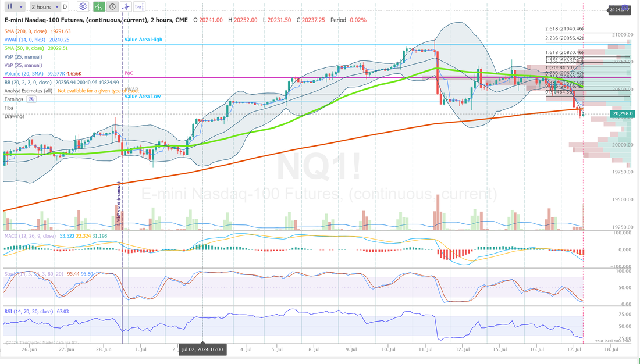Select the VWAP (14, 0, hlc3) indicator label
The width and height of the screenshot is (640, 364).
tap(25, 40)
